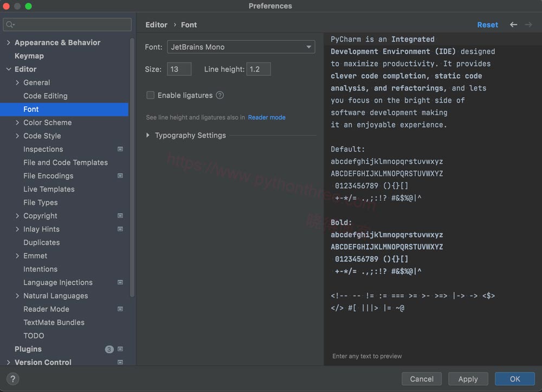This screenshot has height=392, width=542.
Task: Click project-level icon next to Version Control
Action: pyautogui.click(x=120, y=362)
